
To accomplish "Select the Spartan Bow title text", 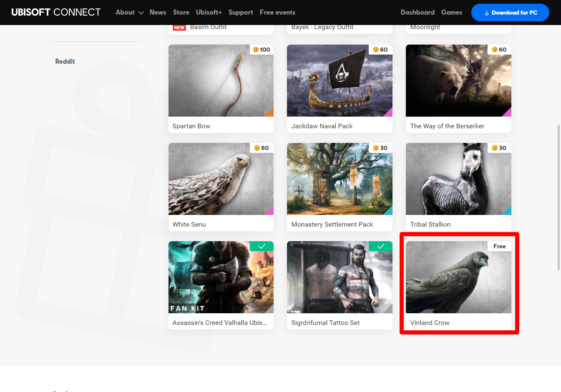I will [x=191, y=126].
